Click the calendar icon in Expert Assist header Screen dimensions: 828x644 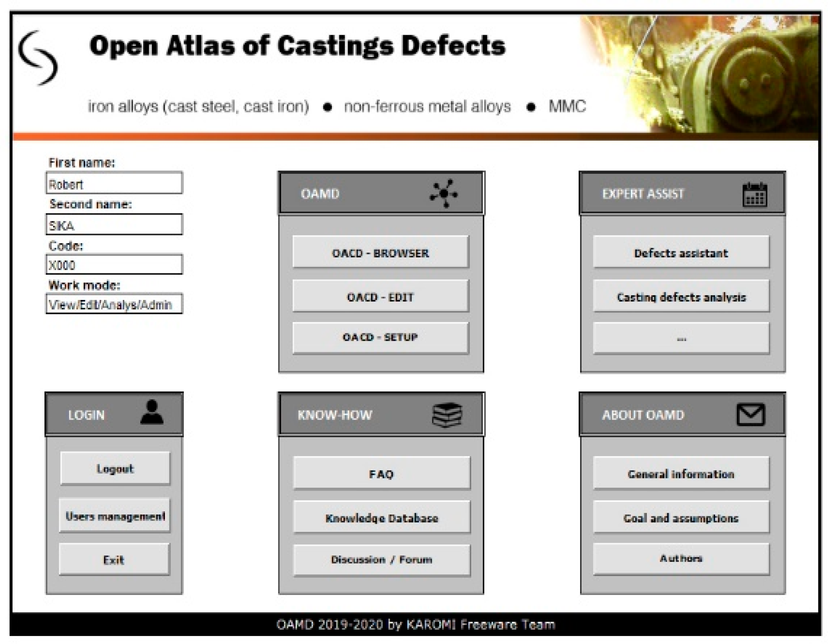click(x=754, y=195)
